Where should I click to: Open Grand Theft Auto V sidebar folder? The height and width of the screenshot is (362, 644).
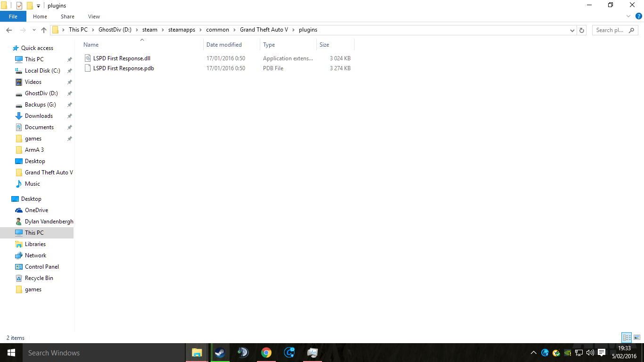(x=49, y=173)
